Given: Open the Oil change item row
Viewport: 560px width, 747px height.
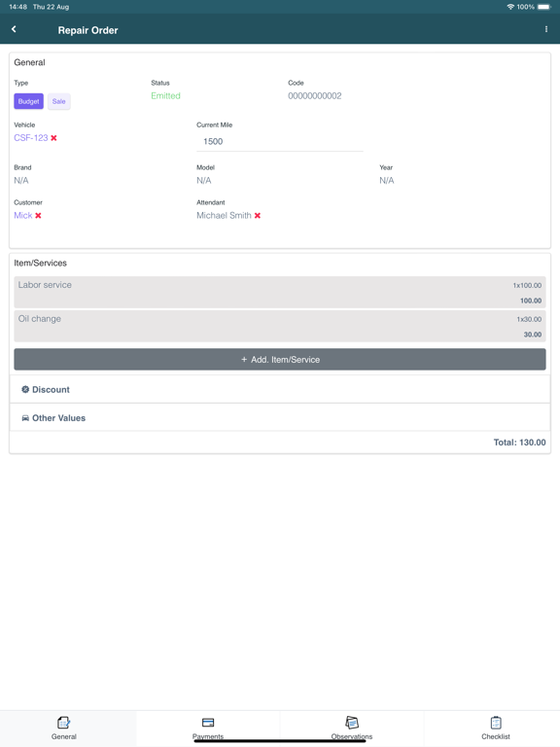Looking at the screenshot, I should coord(280,326).
